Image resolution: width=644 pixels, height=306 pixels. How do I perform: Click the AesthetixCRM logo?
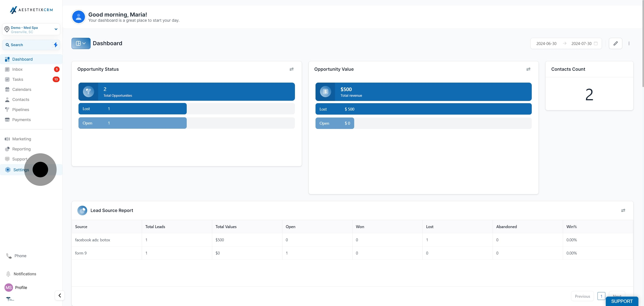(31, 10)
